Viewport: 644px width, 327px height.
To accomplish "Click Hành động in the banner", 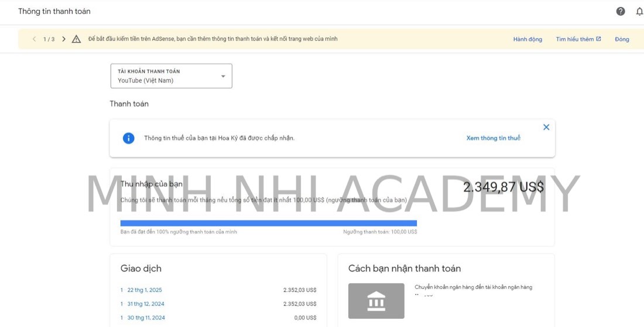I will click(x=527, y=39).
